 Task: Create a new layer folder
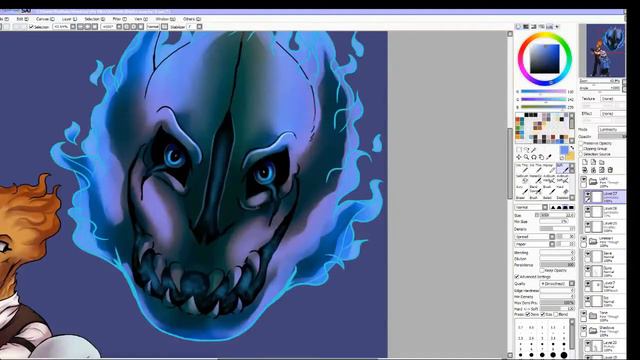pyautogui.click(x=601, y=162)
